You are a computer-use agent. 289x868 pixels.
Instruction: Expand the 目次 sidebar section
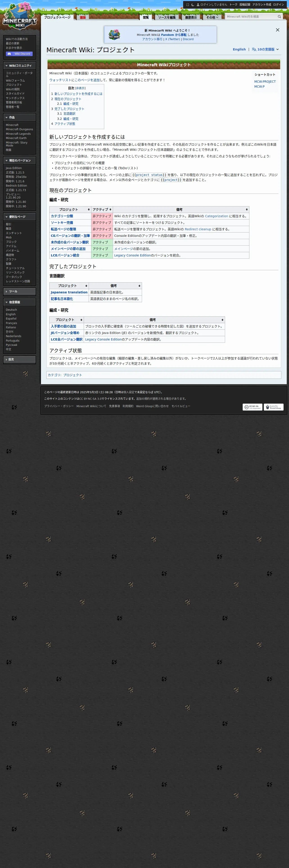click(x=20, y=360)
